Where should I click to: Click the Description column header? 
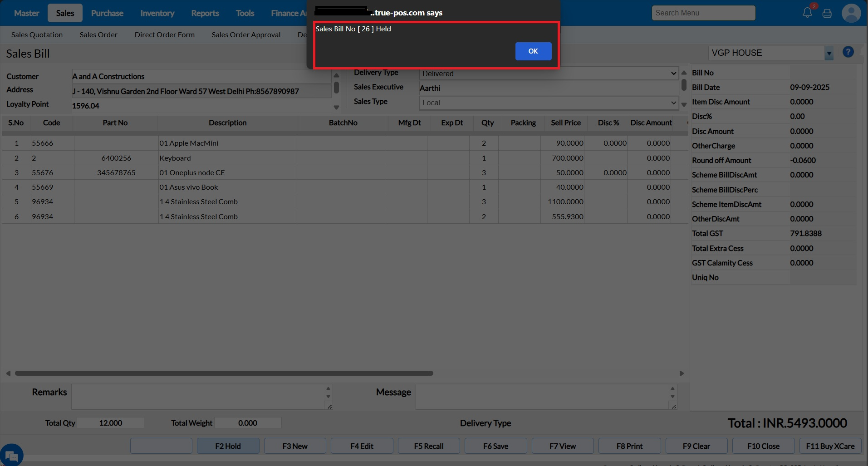[227, 123]
